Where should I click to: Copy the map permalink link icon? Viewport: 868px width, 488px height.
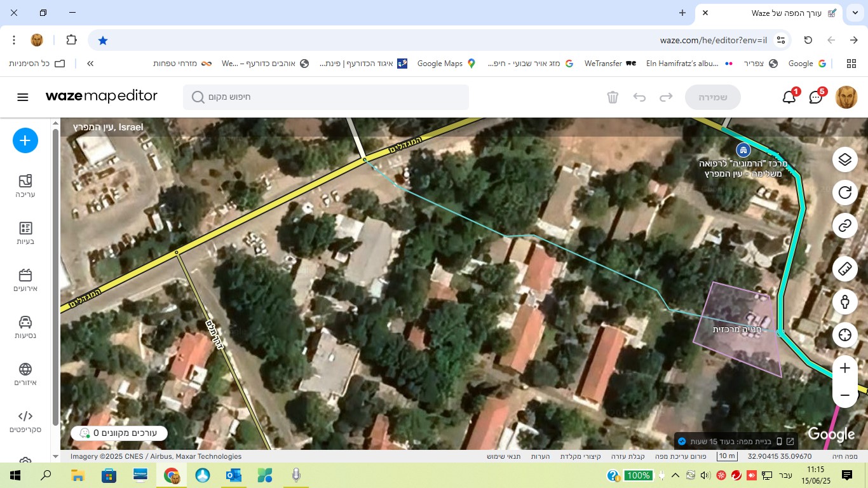pyautogui.click(x=844, y=226)
